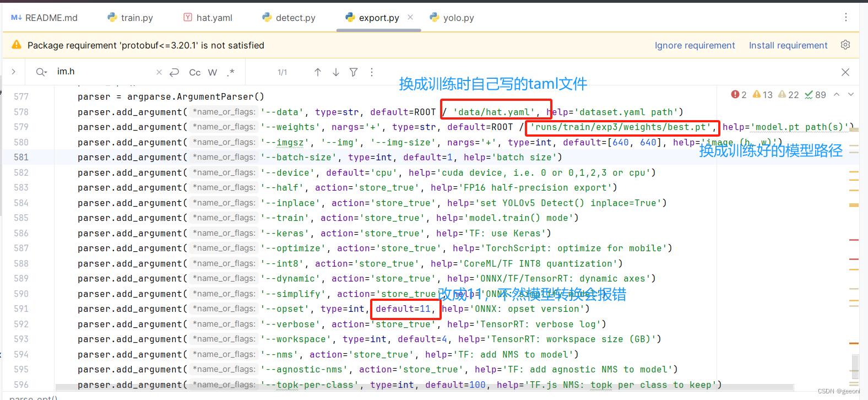Open the hat.yaml editor tab

[208, 18]
